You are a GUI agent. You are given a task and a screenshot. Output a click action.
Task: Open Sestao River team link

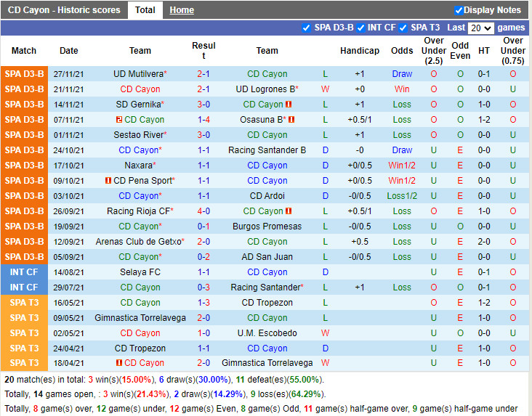[138, 135]
